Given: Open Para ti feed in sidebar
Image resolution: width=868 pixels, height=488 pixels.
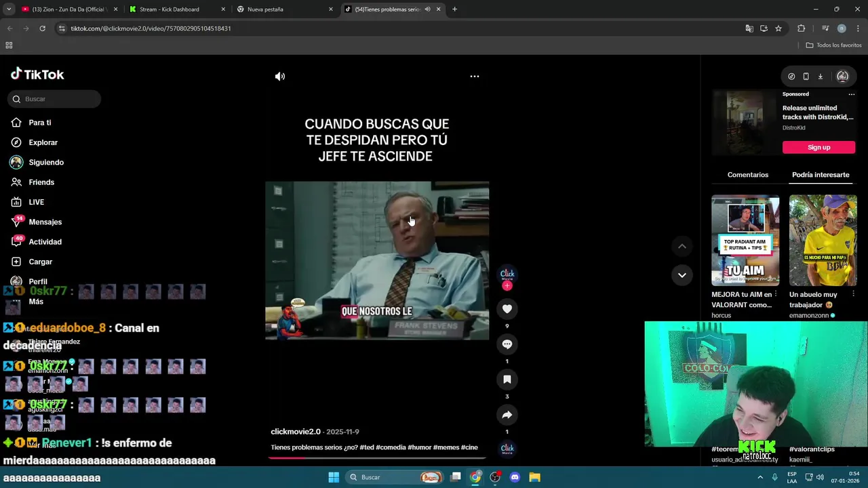Looking at the screenshot, I should pyautogui.click(x=40, y=123).
